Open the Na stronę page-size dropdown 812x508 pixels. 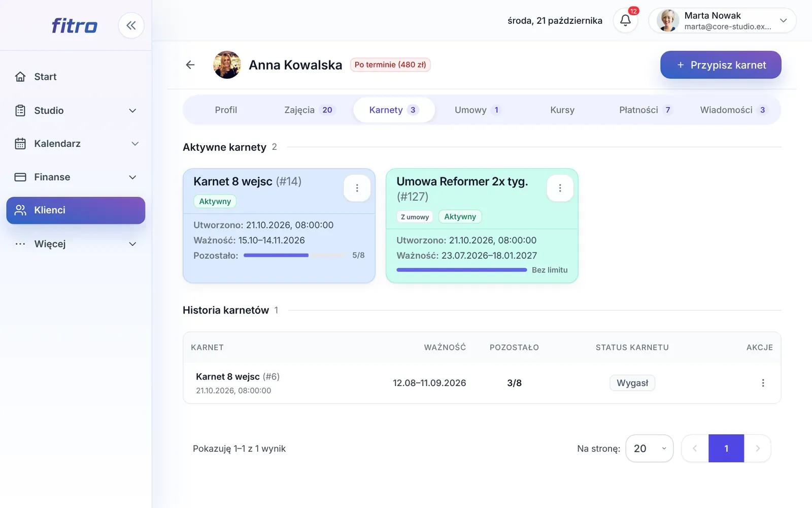pos(650,449)
